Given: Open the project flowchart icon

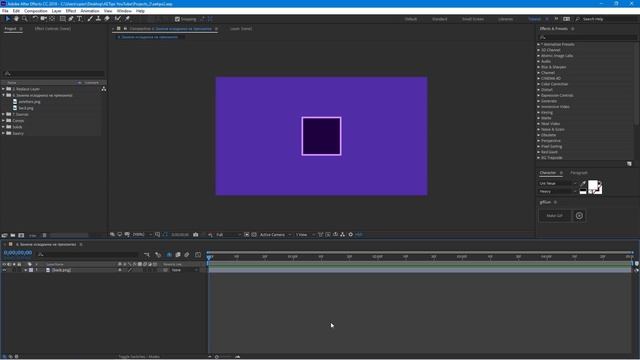Looking at the screenshot, I should pos(104,89).
